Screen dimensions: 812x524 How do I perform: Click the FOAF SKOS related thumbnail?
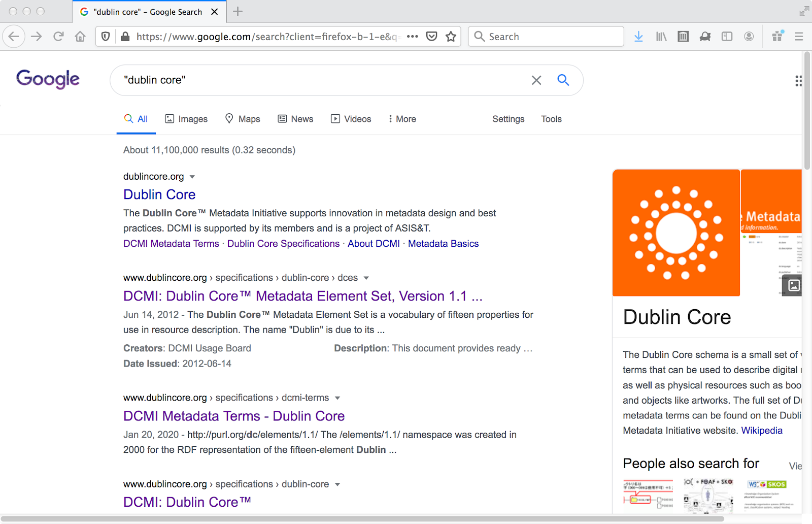point(708,495)
